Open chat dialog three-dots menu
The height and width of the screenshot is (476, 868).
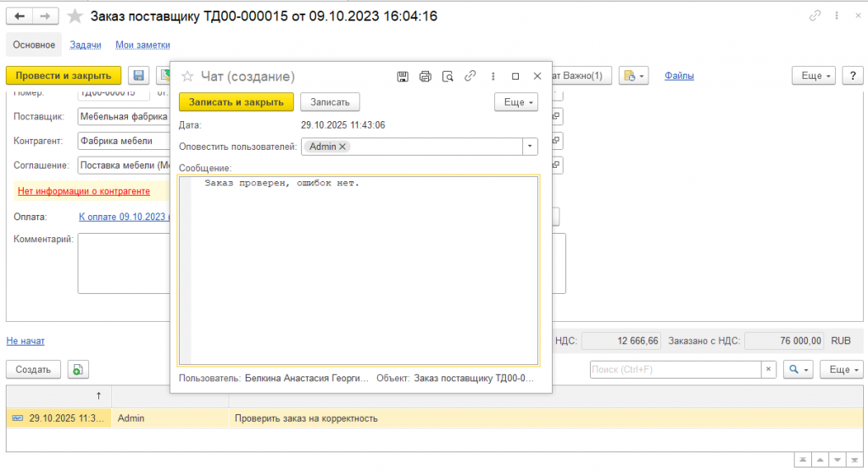(492, 76)
